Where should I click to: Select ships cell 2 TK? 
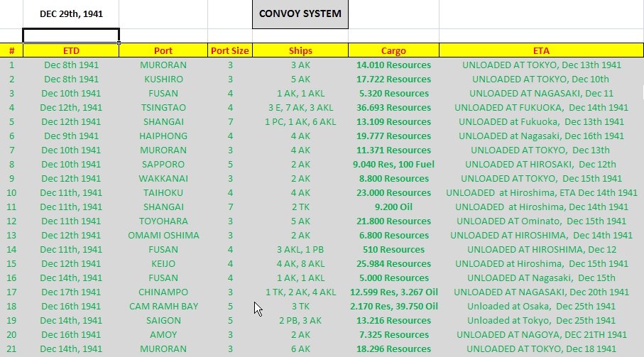coord(300,207)
